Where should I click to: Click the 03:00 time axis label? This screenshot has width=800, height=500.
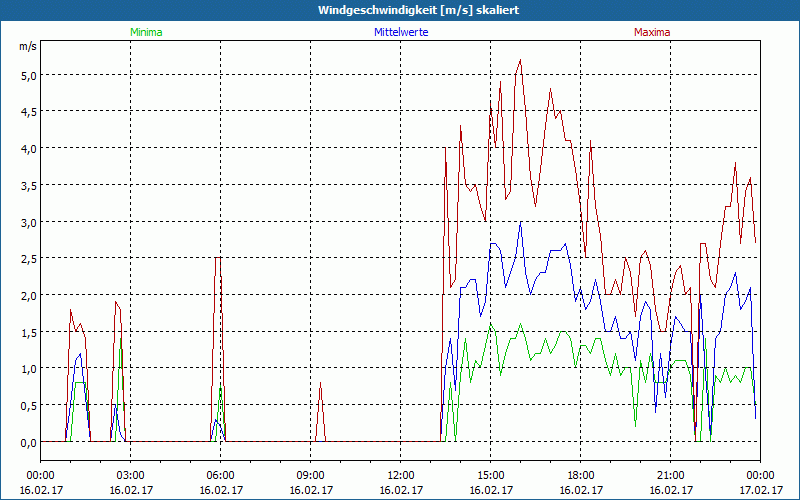[131, 476]
